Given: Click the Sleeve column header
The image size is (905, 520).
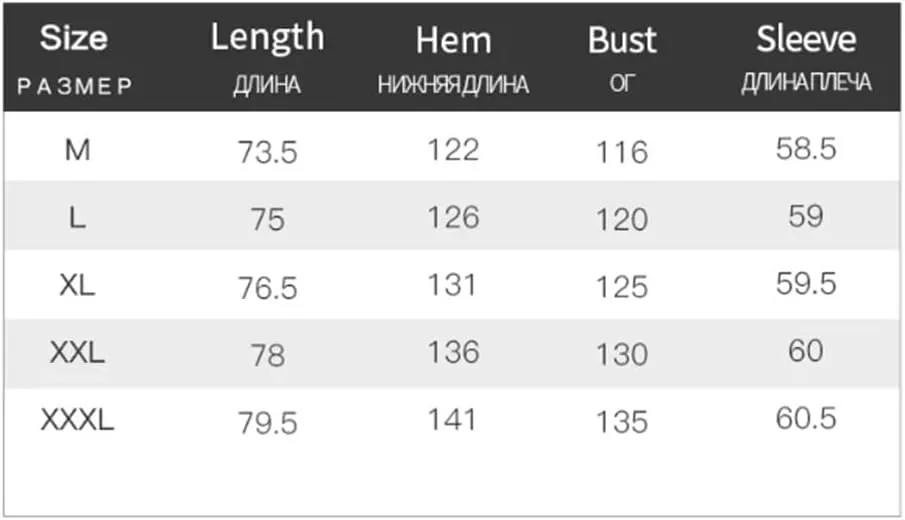Looking at the screenshot, I should [806, 39].
